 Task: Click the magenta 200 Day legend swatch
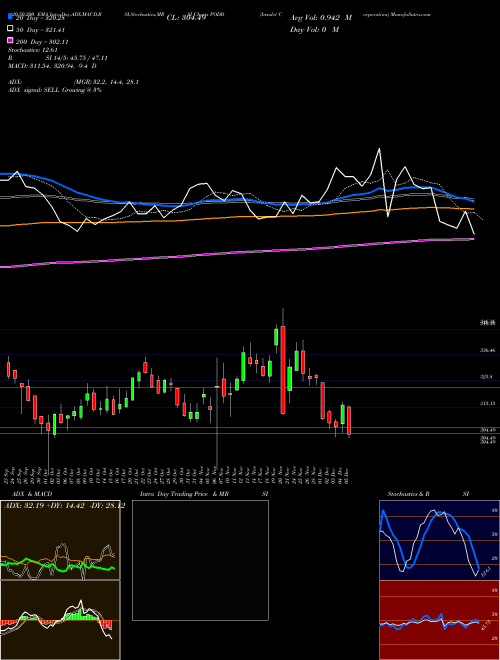pyautogui.click(x=10, y=41)
